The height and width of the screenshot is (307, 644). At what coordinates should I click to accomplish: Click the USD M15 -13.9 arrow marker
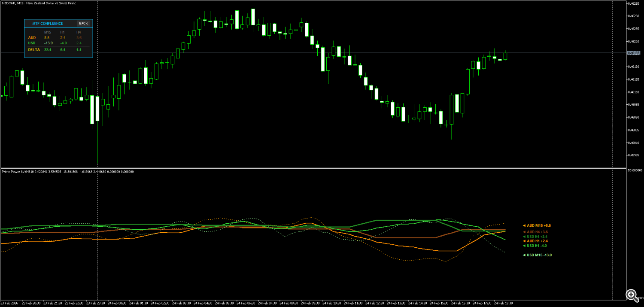[524, 255]
